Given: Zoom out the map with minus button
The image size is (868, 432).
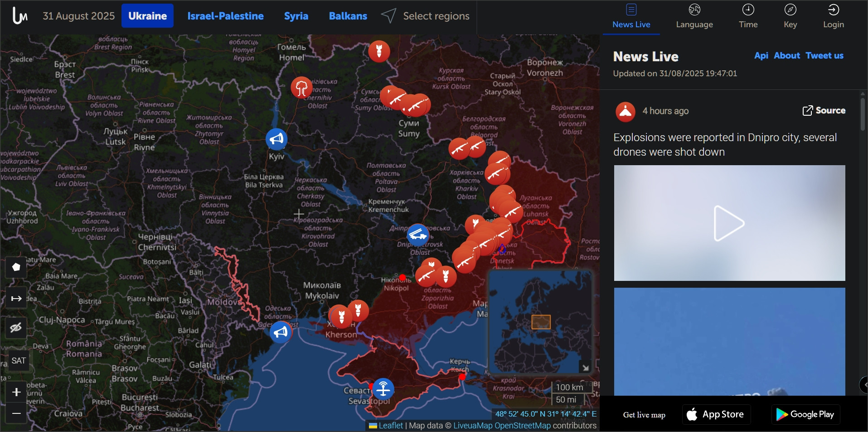Looking at the screenshot, I should 16,413.
